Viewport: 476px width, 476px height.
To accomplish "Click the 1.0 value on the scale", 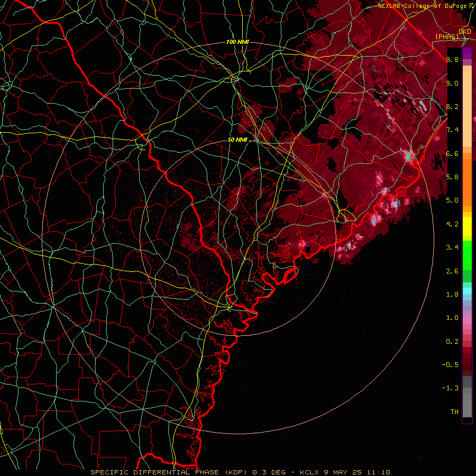I will (452, 318).
